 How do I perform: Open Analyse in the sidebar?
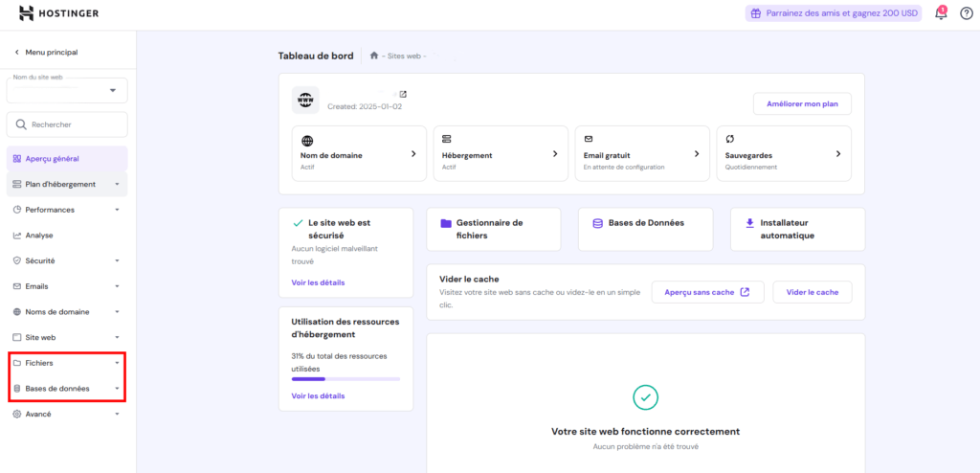coord(67,236)
